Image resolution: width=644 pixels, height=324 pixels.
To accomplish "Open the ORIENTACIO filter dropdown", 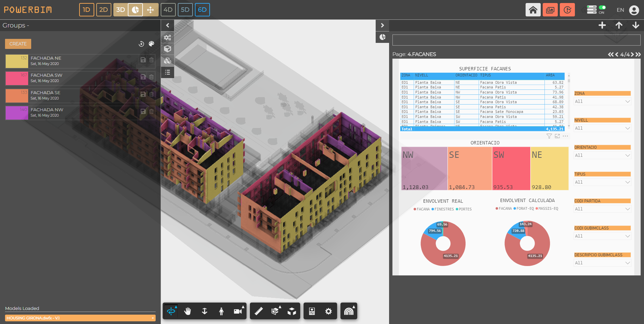I will pos(602,155).
